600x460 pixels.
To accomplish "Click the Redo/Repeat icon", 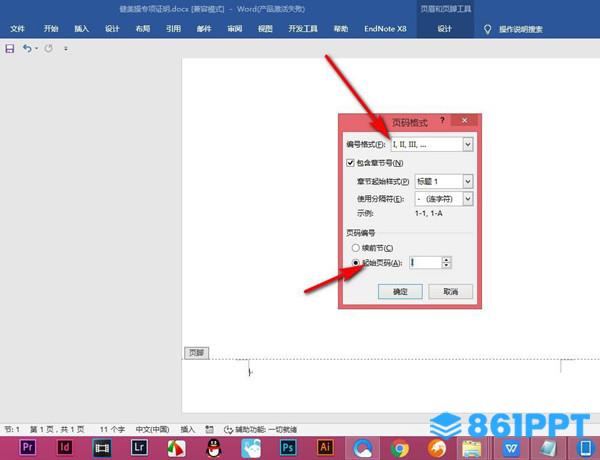I will [49, 48].
